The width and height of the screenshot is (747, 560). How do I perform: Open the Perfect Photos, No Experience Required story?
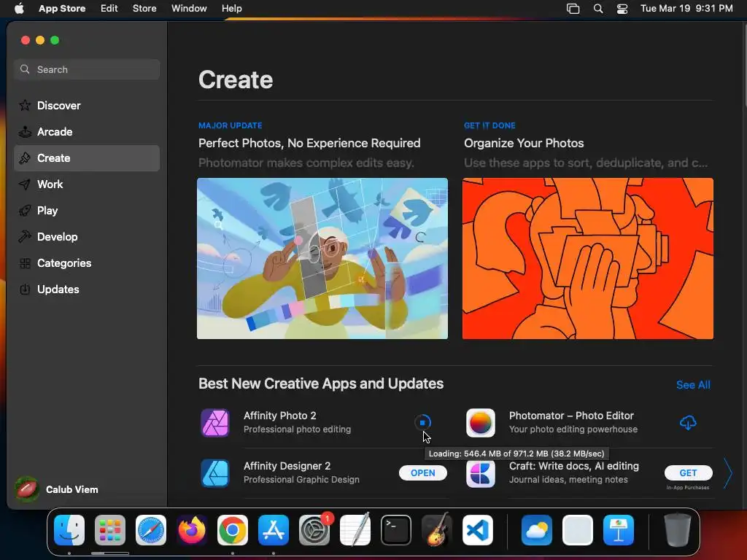pyautogui.click(x=309, y=144)
